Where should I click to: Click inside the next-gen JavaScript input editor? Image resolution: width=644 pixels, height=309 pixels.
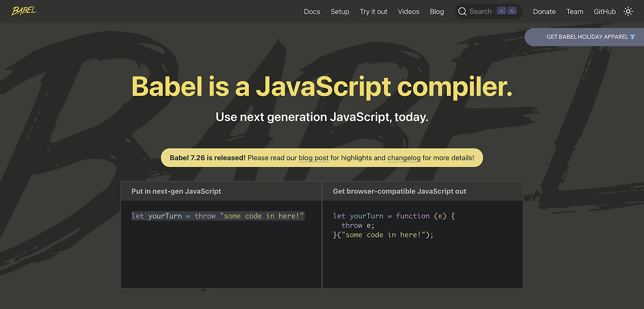221,247
